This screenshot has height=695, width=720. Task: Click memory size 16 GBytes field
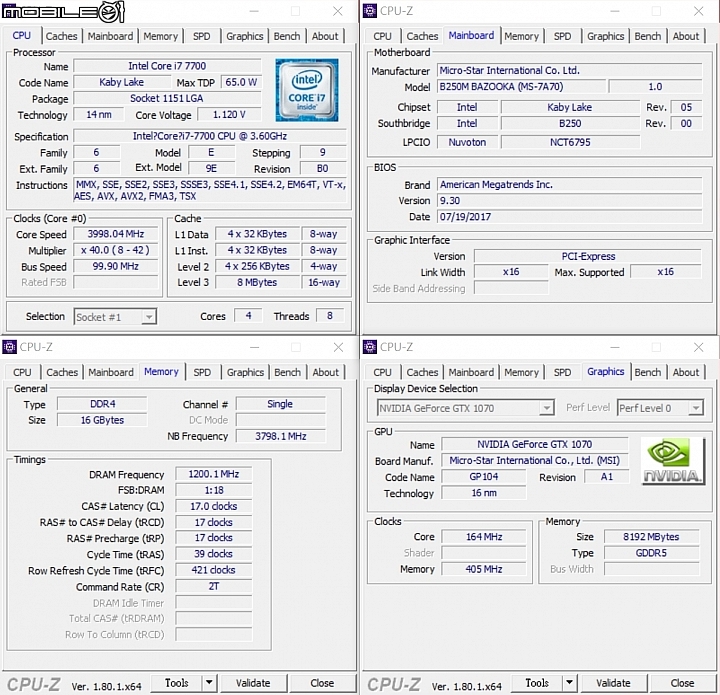[x=102, y=420]
